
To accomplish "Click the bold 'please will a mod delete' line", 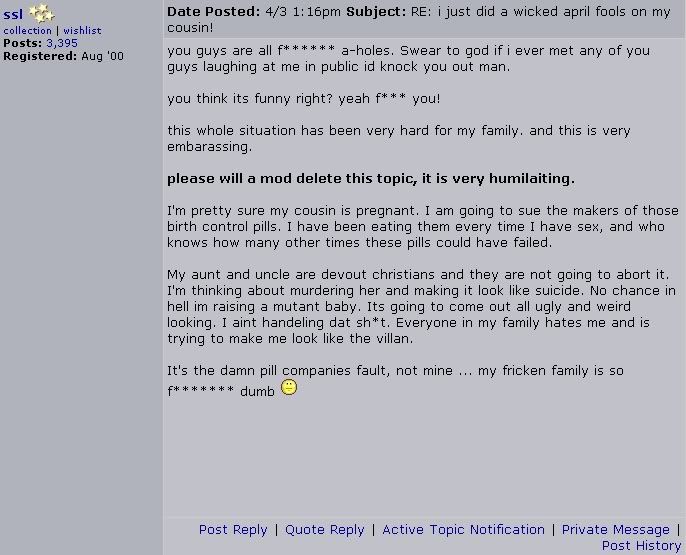I will tap(371, 178).
